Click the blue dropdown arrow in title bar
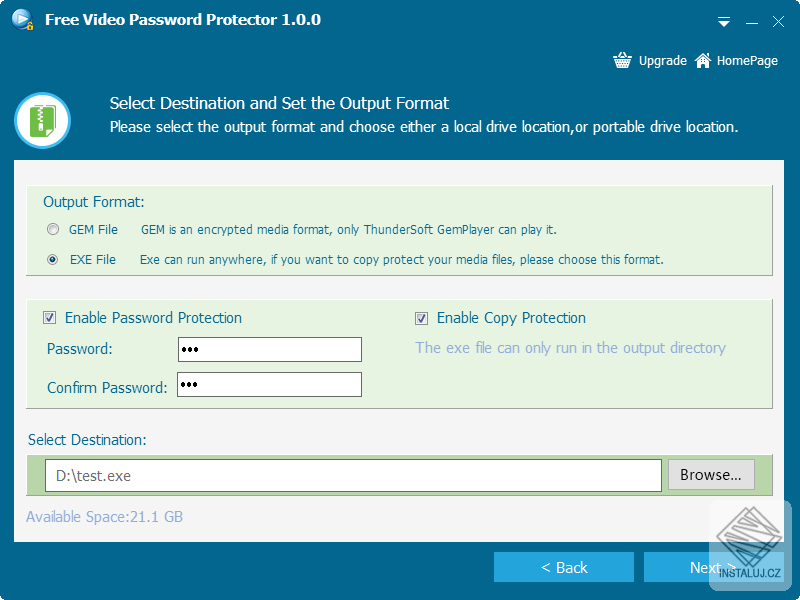The image size is (800, 600). [x=723, y=21]
